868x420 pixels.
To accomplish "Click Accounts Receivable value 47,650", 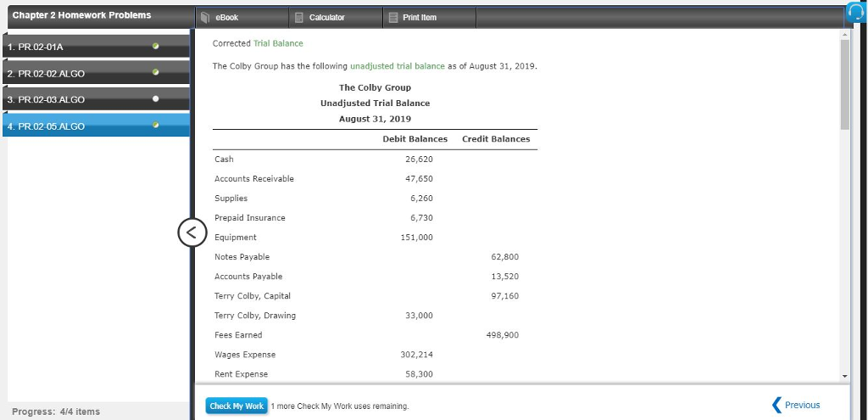I will (x=419, y=179).
